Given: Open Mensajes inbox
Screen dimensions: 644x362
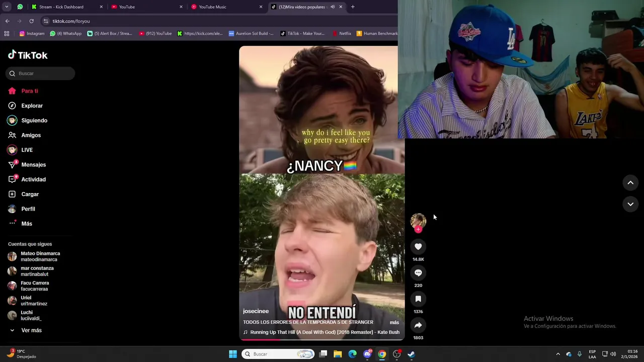Looking at the screenshot, I should (x=27, y=164).
